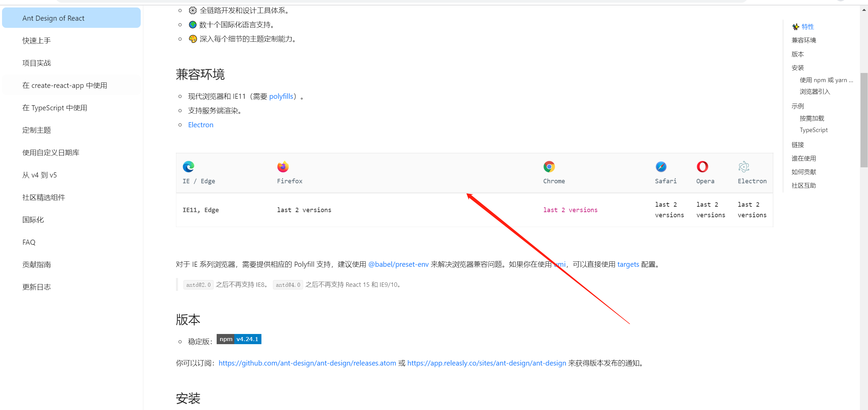Click the sparkle icon beside 特性 in right panel
This screenshot has width=868, height=410.
[796, 26]
